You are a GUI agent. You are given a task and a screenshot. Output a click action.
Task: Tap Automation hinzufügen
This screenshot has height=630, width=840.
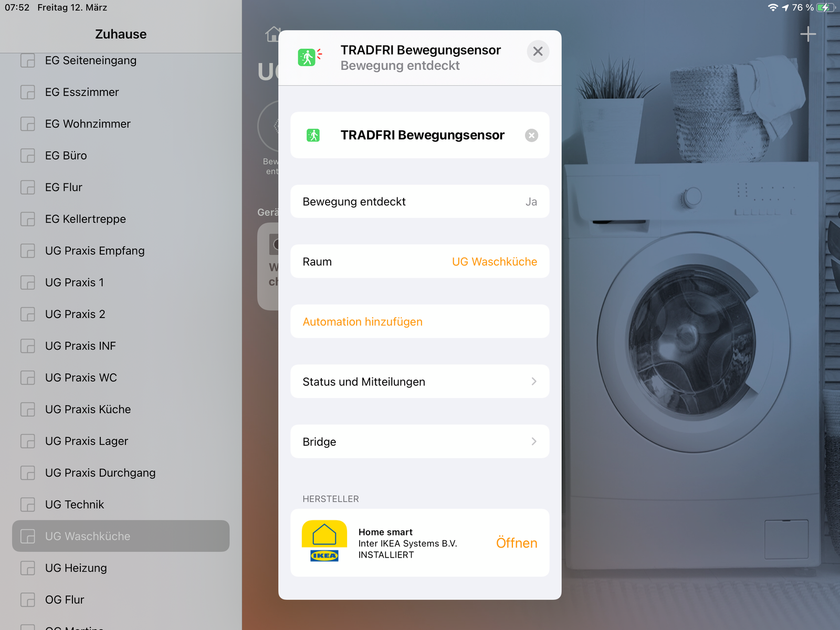tap(362, 322)
